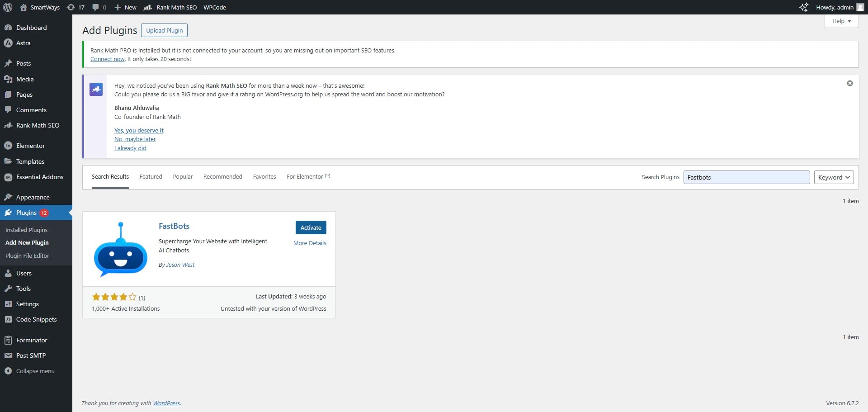Open the Appearance paintbrush icon

[x=8, y=196]
